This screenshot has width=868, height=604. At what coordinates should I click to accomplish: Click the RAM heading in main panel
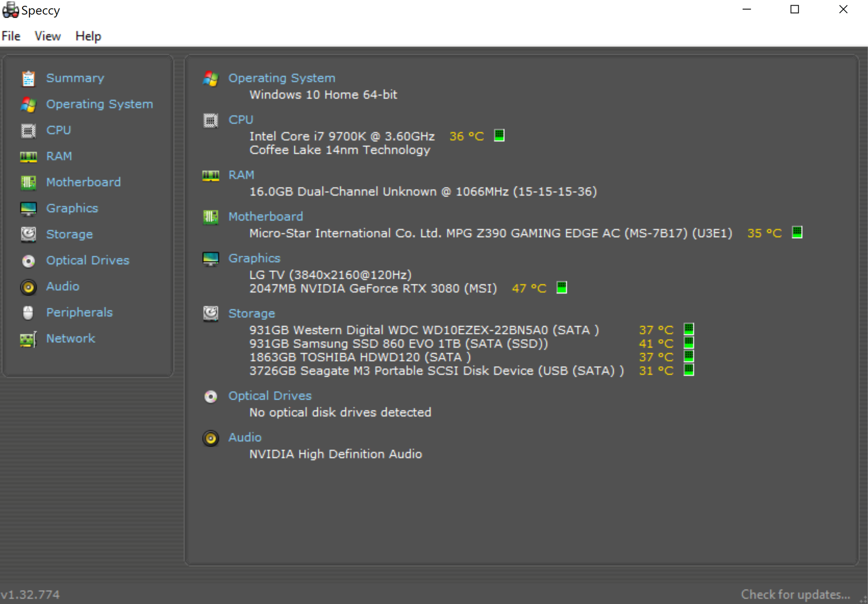(x=241, y=175)
